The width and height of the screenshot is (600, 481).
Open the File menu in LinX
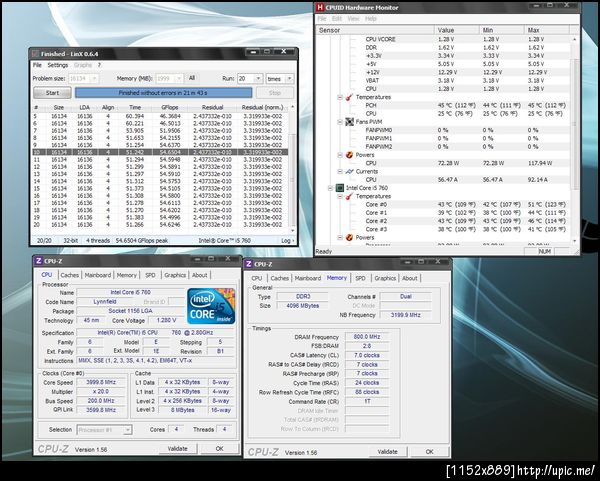point(37,65)
